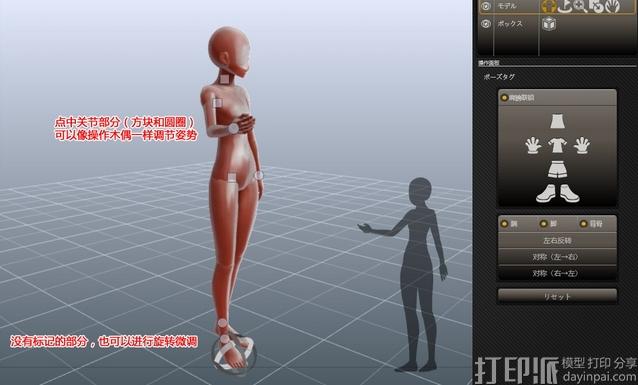Click the リセット button

pyautogui.click(x=557, y=296)
